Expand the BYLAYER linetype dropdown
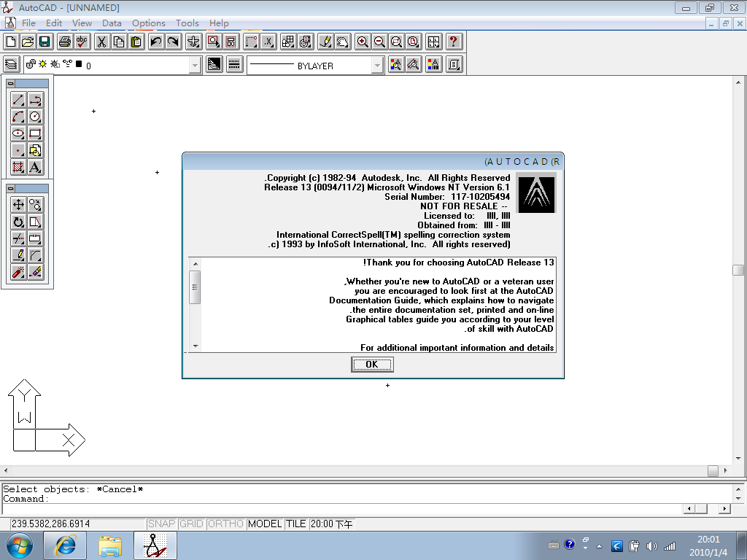Screen dimensions: 747x560 click(x=376, y=66)
